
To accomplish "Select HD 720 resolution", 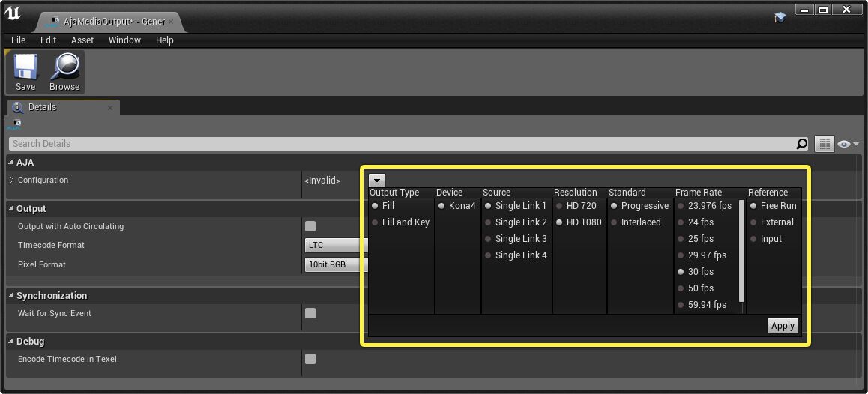I will tap(576, 206).
